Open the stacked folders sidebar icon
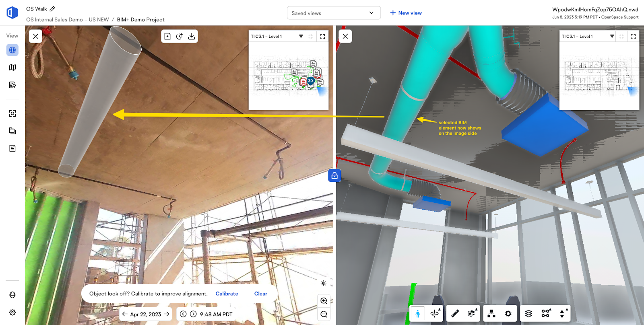 12,131
